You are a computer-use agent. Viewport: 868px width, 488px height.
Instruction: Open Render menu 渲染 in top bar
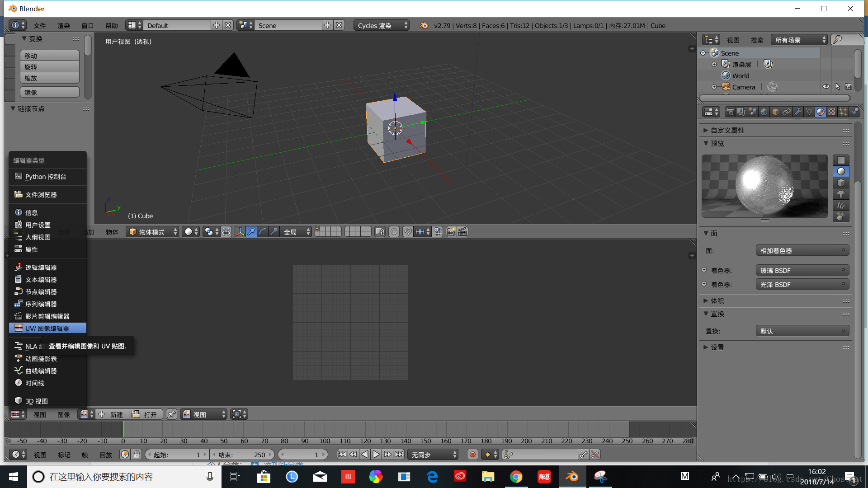tap(64, 26)
